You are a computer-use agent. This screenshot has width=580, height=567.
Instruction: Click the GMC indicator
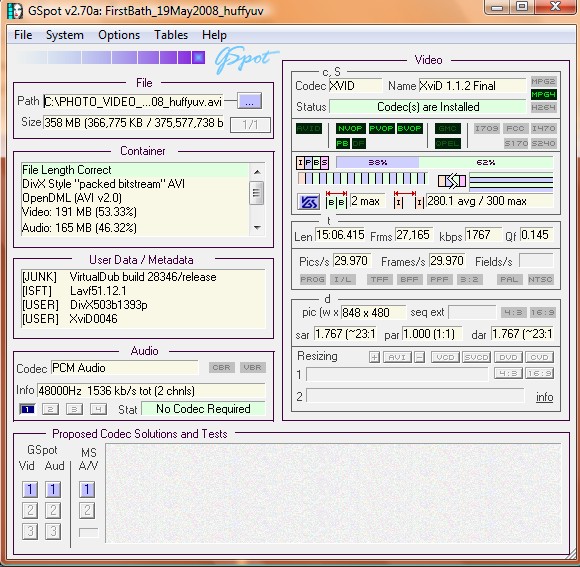tap(448, 128)
